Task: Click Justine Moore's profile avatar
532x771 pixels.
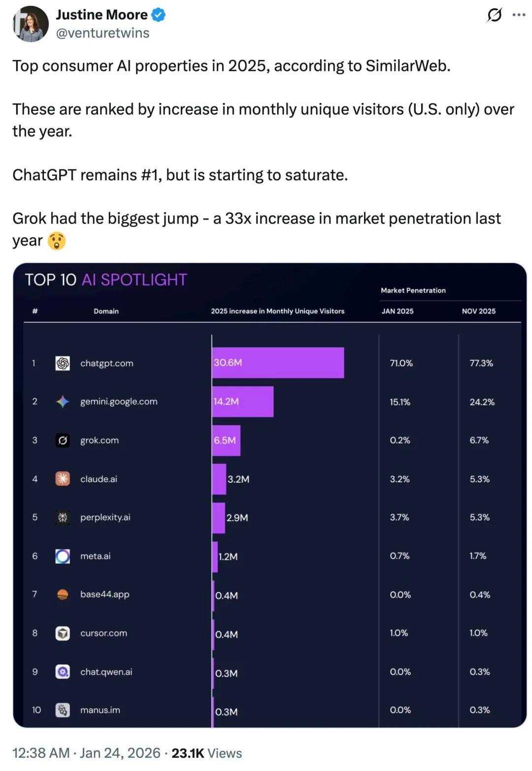Action: pyautogui.click(x=31, y=24)
